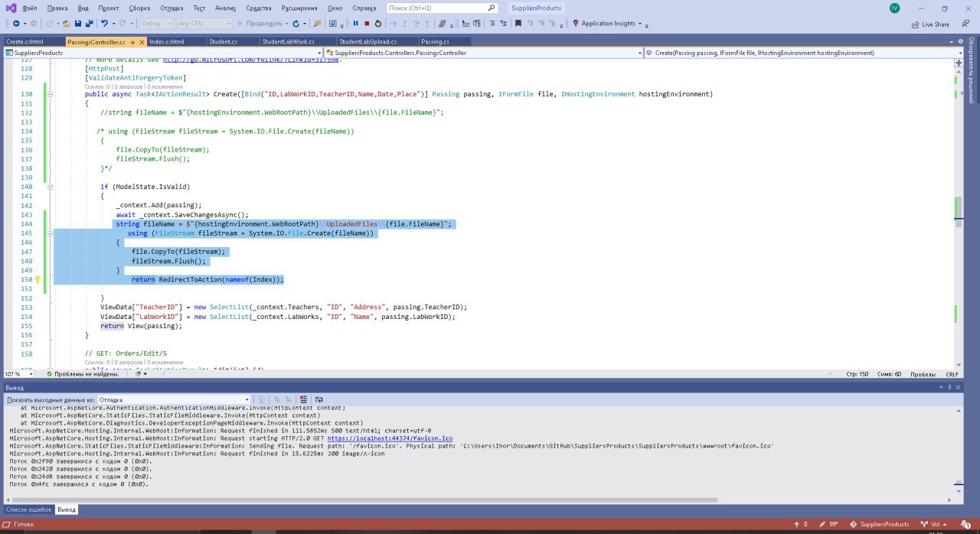Click the Undo toolbar icon
The image size is (980, 534).
104,24
